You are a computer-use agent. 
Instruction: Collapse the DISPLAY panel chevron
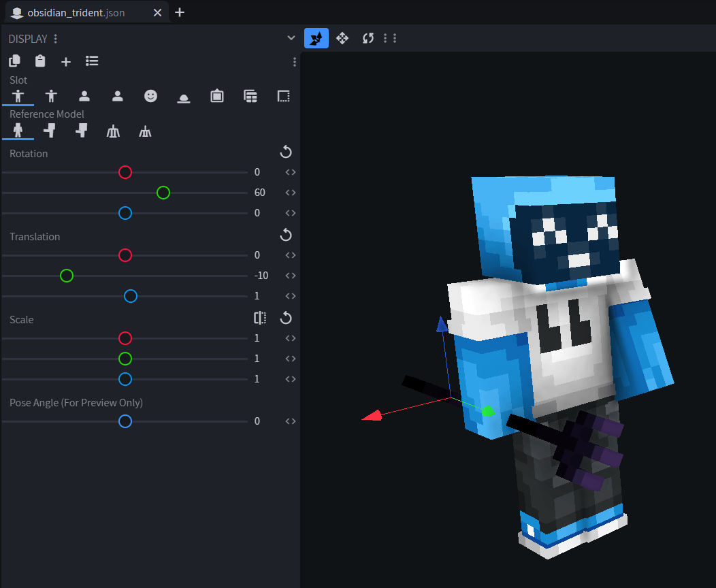point(291,38)
